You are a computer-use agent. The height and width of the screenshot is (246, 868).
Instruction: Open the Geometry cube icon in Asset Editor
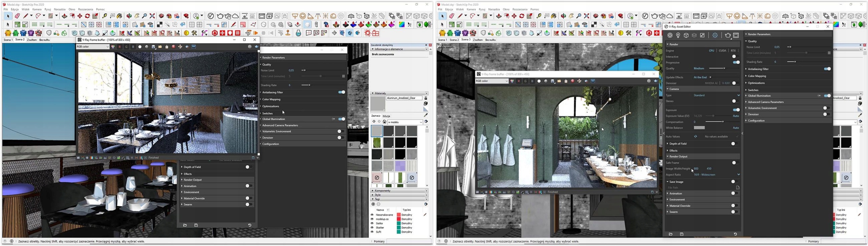pos(686,35)
